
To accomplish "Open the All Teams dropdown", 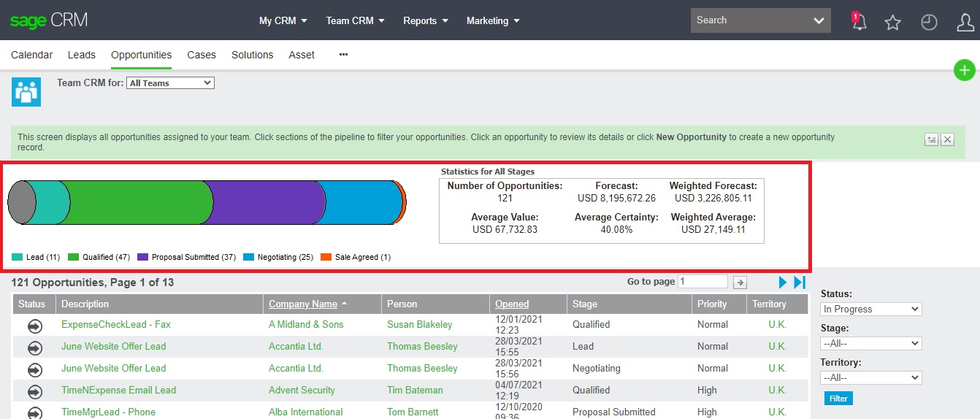I will [x=170, y=83].
